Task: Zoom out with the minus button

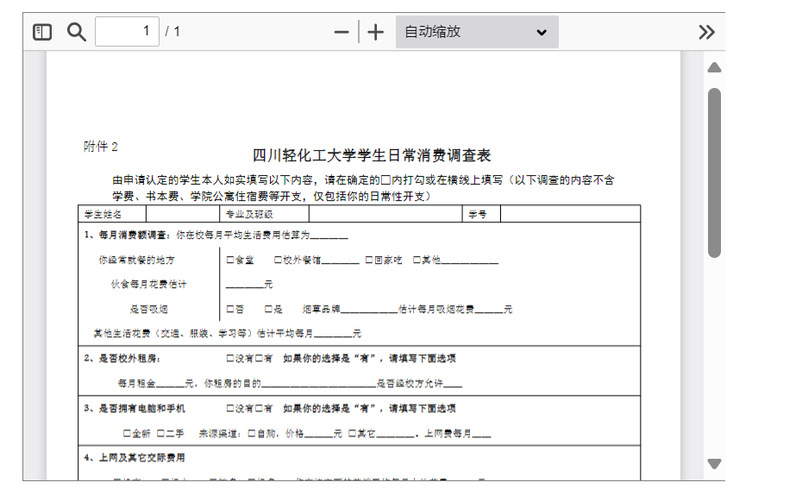Action: tap(341, 32)
